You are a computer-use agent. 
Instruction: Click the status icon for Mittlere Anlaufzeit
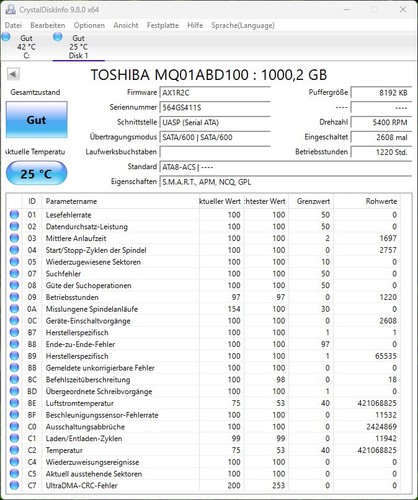click(14, 238)
